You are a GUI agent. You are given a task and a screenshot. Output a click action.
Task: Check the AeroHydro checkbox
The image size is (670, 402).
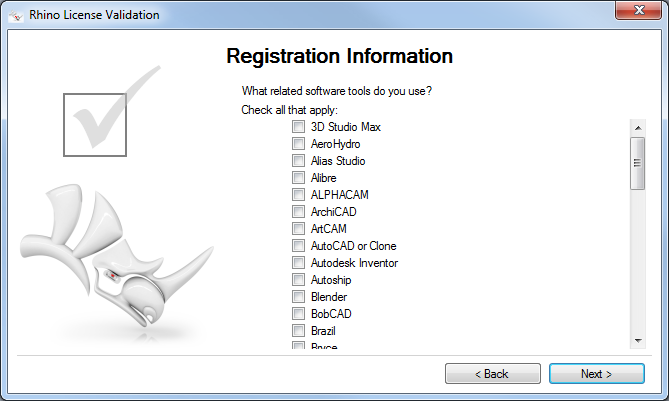tap(298, 144)
